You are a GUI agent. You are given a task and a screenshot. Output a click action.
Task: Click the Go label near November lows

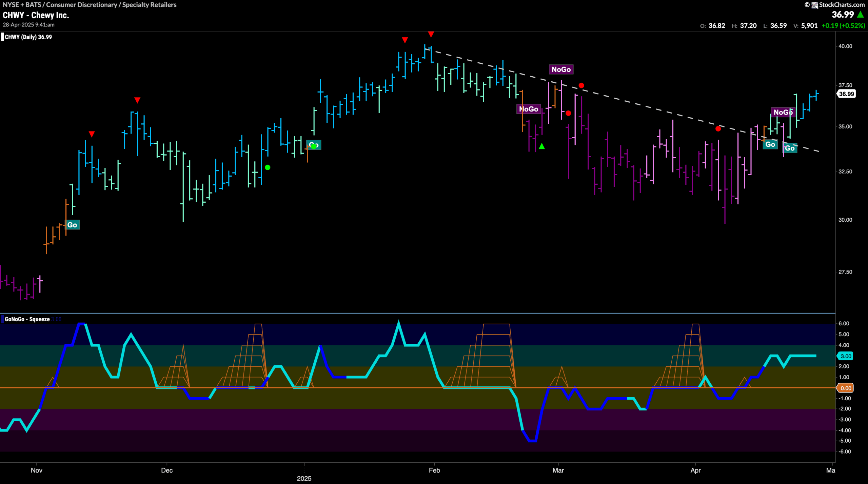point(72,225)
